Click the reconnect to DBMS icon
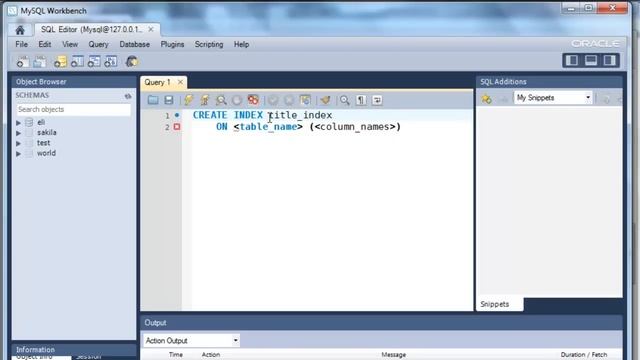Viewport: 640px width, 360px height. [131, 62]
